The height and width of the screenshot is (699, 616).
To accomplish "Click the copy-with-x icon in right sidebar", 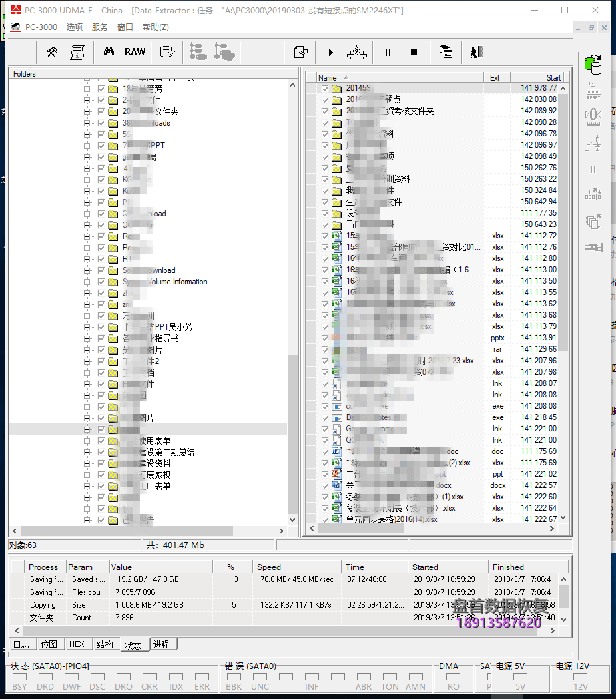I will (x=593, y=221).
